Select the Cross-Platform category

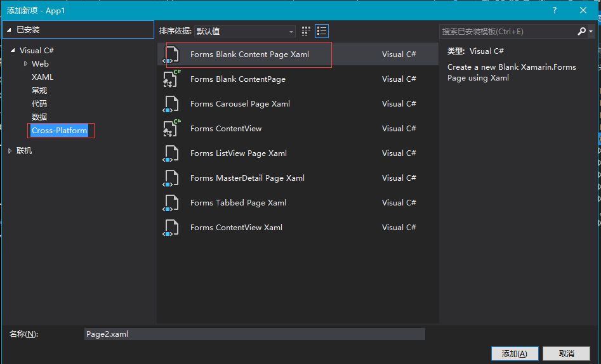(x=60, y=131)
